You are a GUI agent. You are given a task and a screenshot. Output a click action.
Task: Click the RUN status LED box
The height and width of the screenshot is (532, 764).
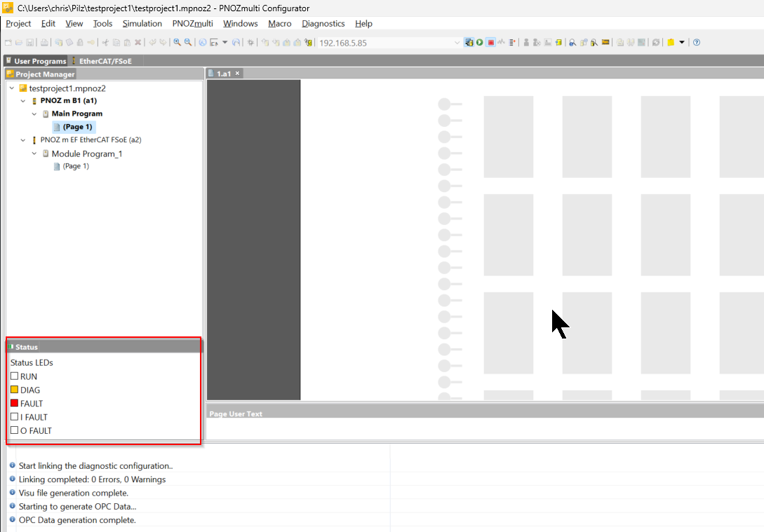[x=14, y=376]
